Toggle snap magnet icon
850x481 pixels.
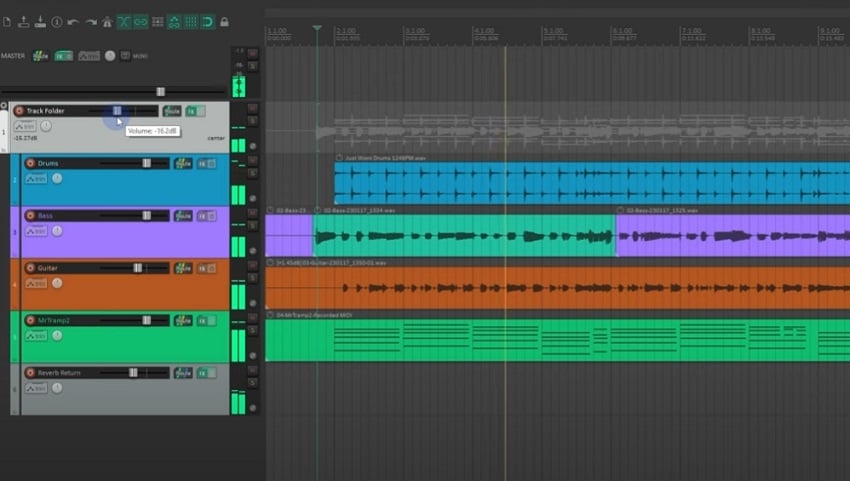[207, 22]
